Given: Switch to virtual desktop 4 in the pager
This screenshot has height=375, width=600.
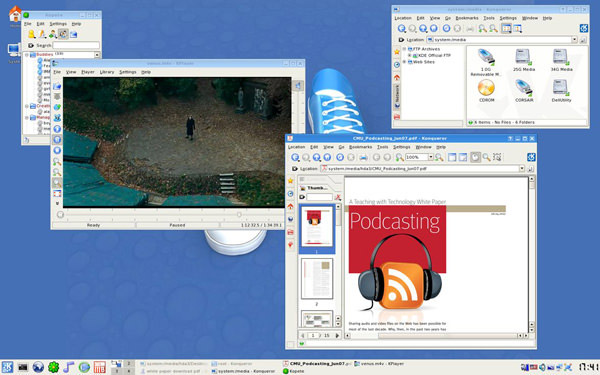Looking at the screenshot, I should tap(129, 371).
